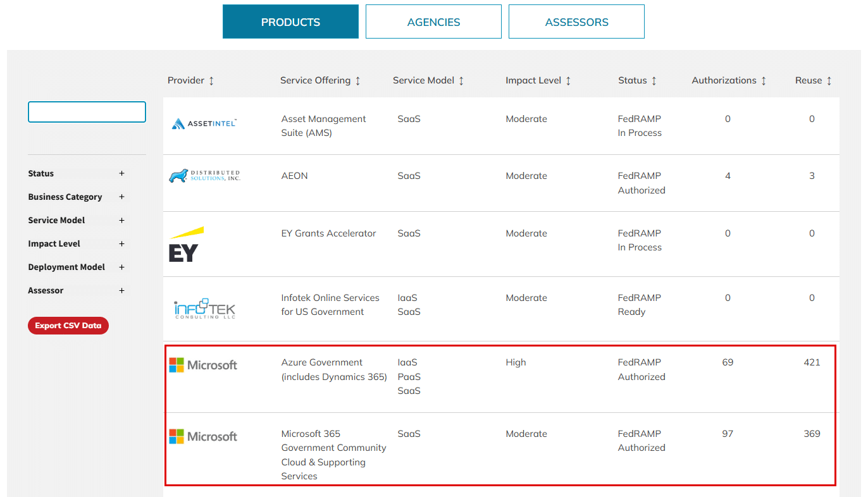Image resolution: width=868 pixels, height=497 pixels.
Task: Expand the Assessor filter
Action: click(x=121, y=290)
